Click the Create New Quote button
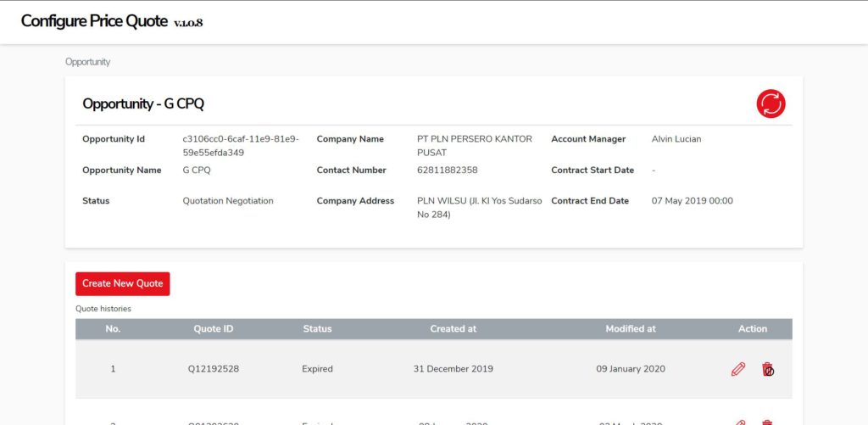 [x=123, y=283]
